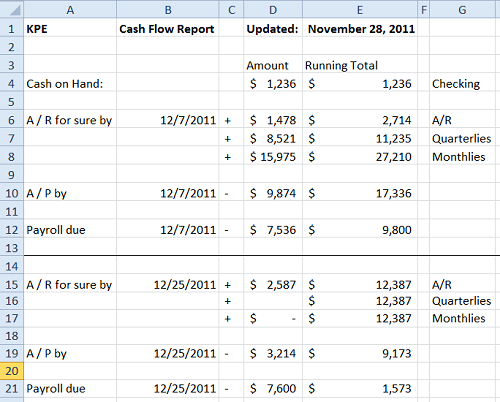
Task: Select narrow column F header
Action: (424, 10)
